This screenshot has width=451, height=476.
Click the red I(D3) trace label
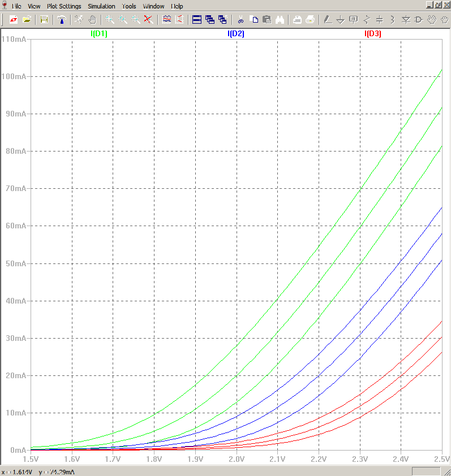click(x=372, y=34)
